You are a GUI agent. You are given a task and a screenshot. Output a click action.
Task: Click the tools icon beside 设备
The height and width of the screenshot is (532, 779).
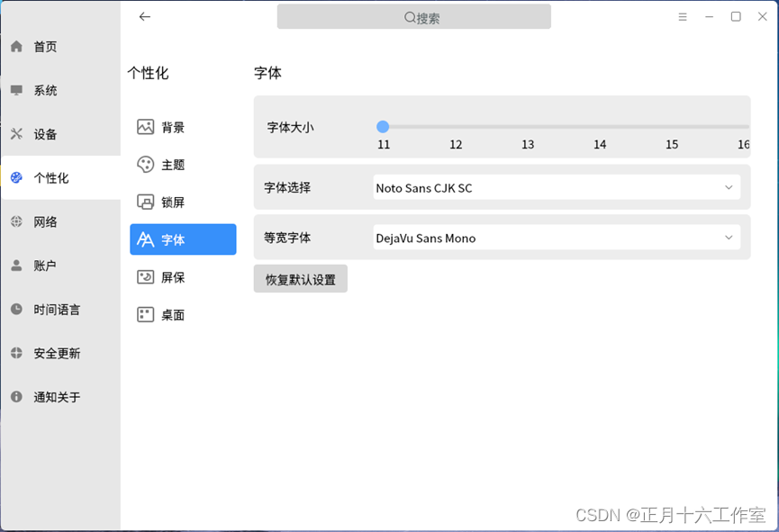(x=16, y=133)
